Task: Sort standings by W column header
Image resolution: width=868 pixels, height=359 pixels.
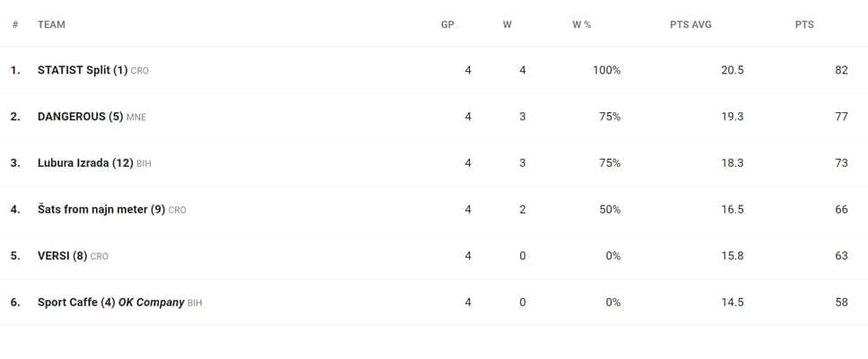Action: [x=507, y=25]
